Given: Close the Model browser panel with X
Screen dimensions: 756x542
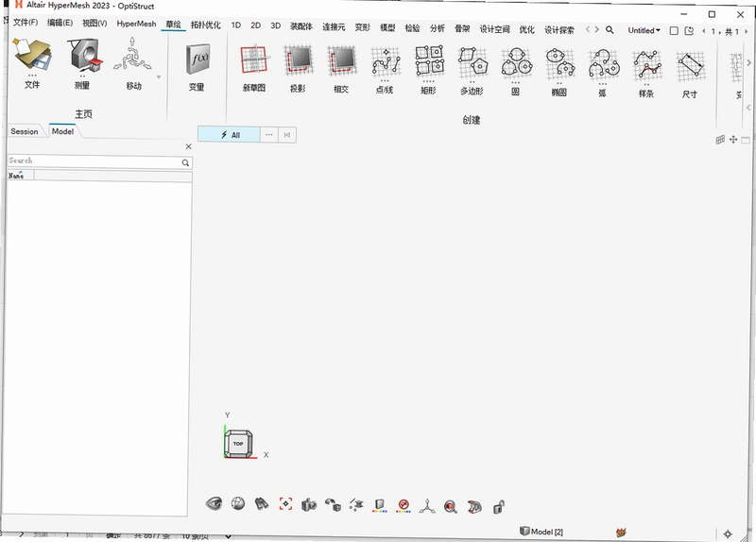Looking at the screenshot, I should (x=188, y=146).
